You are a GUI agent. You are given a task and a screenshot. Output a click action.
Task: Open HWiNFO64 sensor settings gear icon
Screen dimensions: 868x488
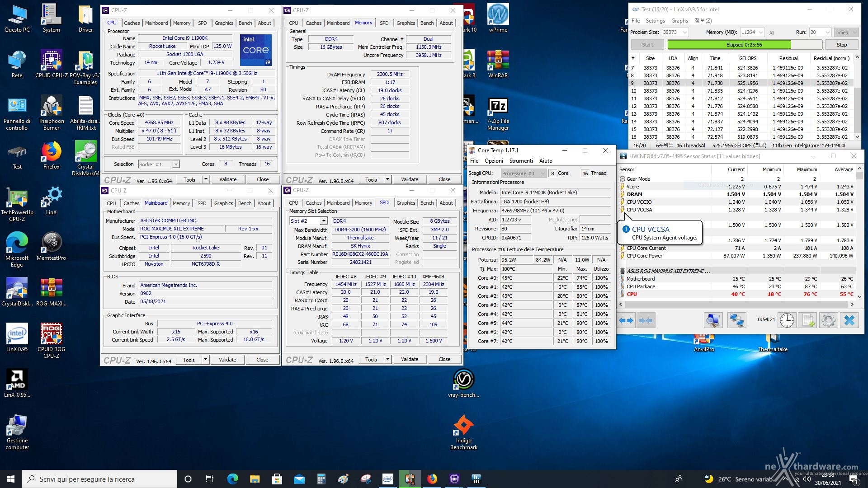829,320
